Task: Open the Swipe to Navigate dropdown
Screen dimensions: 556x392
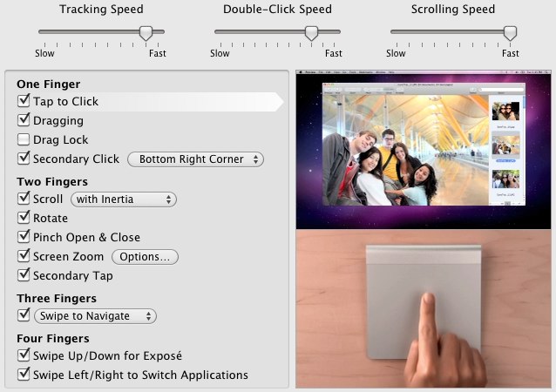Action: point(95,316)
